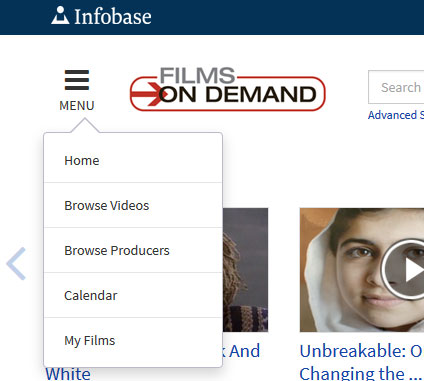Image resolution: width=424 pixels, height=381 pixels.
Task: Open the Films On Demand logo homepage
Action: pos(227,89)
